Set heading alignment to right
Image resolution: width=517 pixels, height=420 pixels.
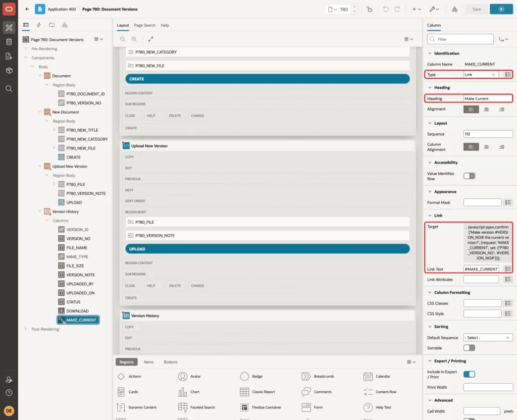501,109
